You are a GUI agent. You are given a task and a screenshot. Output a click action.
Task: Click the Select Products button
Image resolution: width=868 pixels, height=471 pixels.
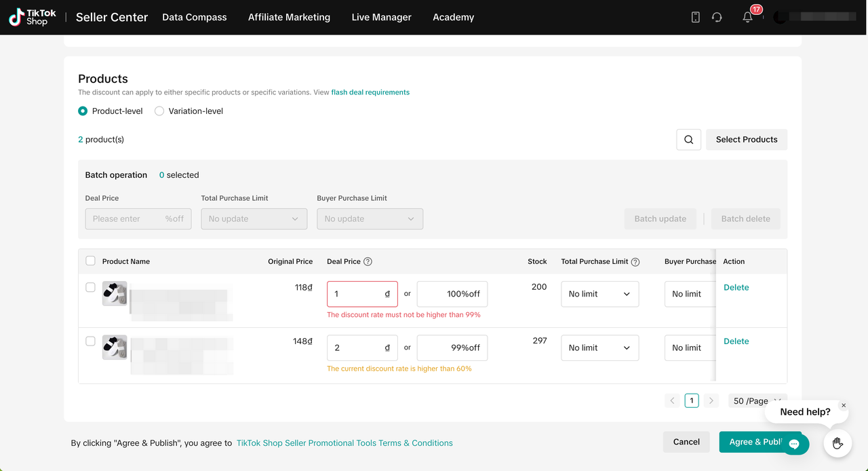pos(746,139)
